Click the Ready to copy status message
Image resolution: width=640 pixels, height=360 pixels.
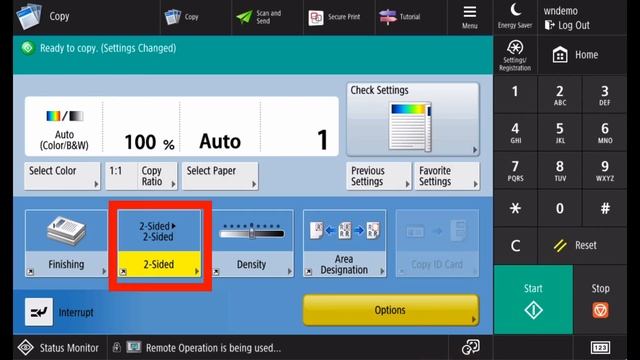click(x=108, y=48)
